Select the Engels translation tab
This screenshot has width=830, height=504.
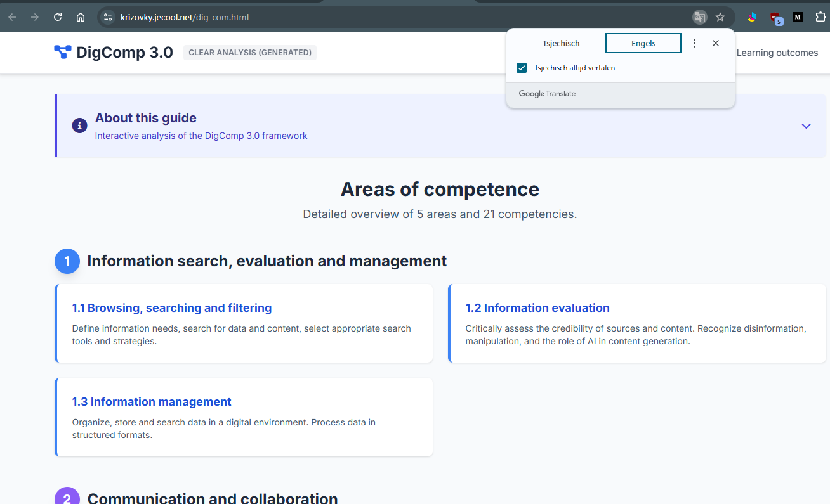[x=643, y=43]
